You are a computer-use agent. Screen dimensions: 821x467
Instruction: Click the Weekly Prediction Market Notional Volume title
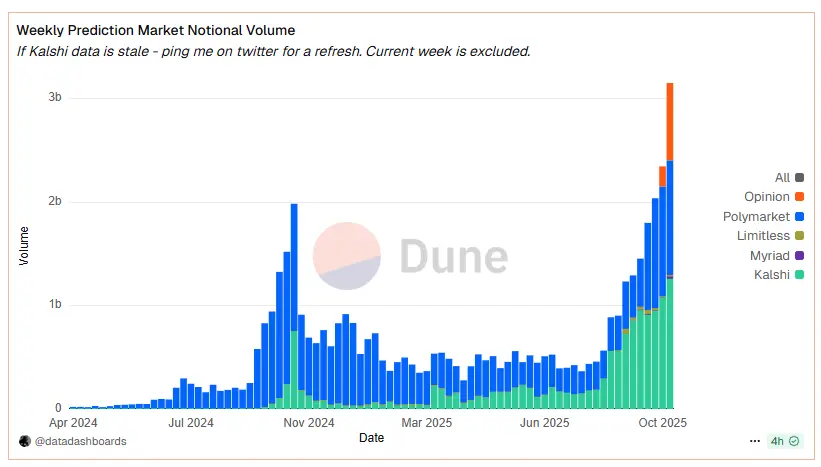156,30
